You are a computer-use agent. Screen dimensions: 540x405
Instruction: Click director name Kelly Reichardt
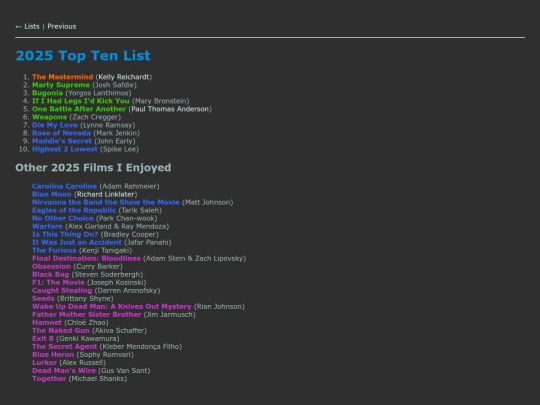[124, 77]
